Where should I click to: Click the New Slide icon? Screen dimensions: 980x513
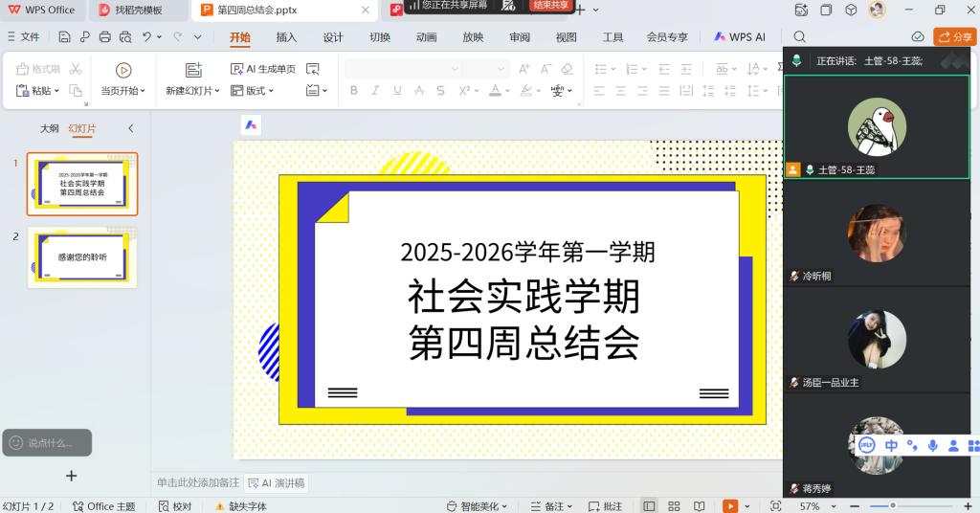[x=194, y=70]
